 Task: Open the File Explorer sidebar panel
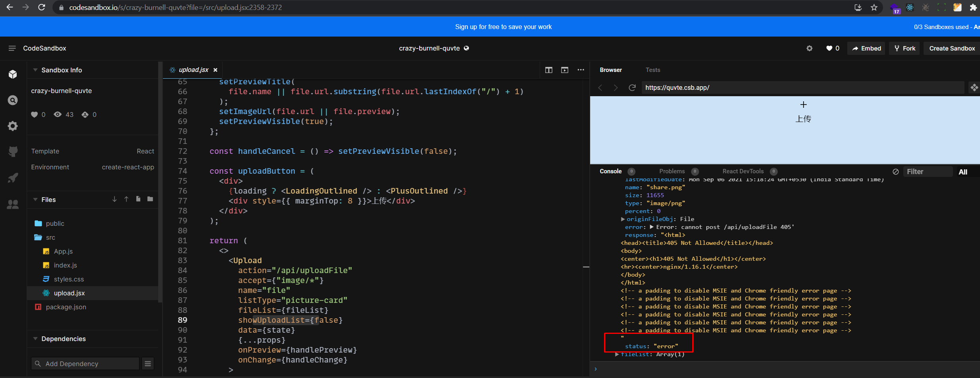[13, 74]
